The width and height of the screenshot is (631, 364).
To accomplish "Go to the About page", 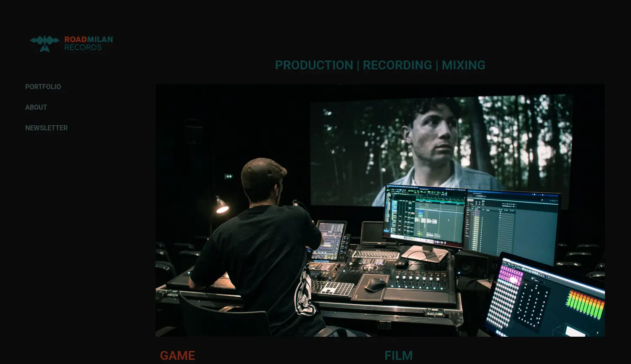I will click(x=36, y=107).
